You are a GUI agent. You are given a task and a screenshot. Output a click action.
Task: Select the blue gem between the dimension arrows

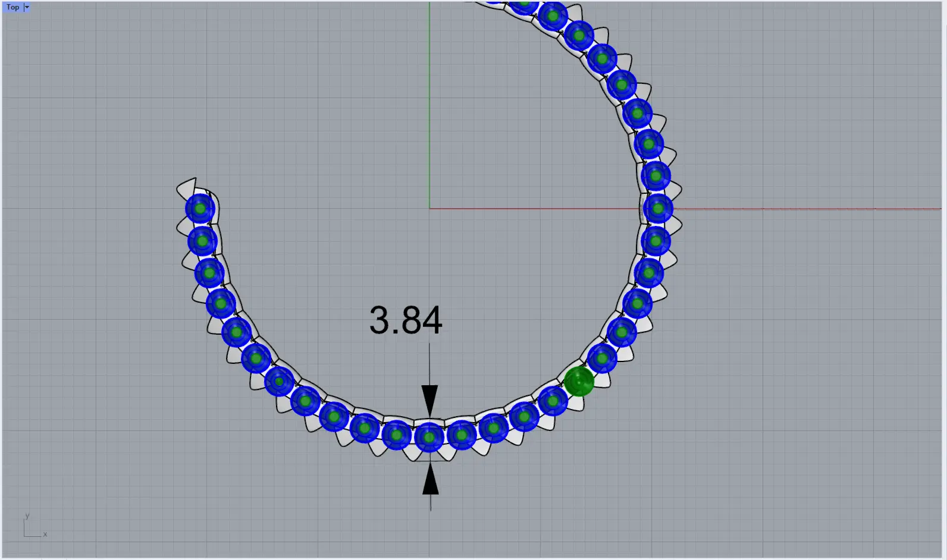[x=429, y=438]
